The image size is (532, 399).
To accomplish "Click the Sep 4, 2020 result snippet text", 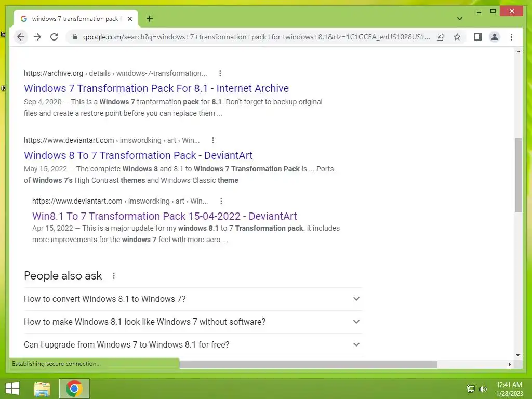I will (x=173, y=108).
